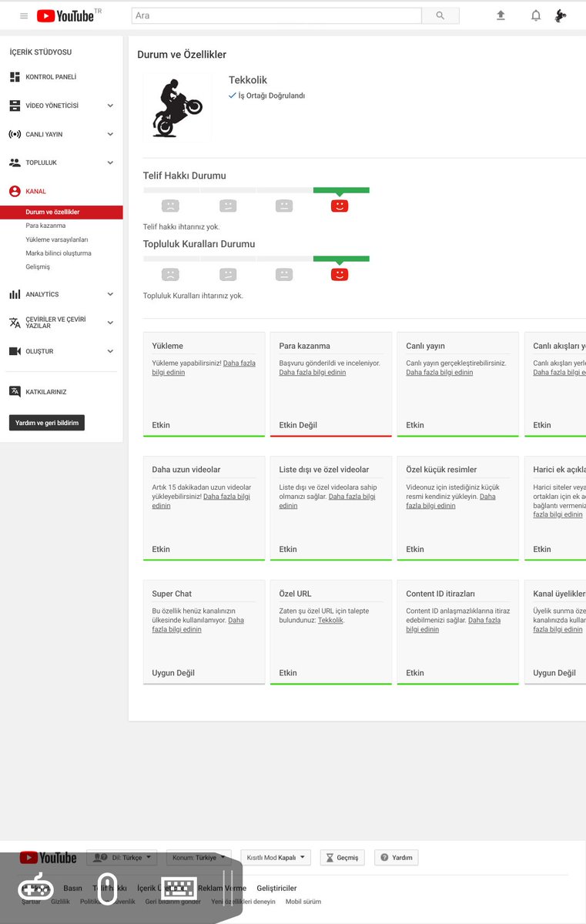Expand the Canlı Yayın section chevron
Viewport: 586px width, 924px height.
click(110, 134)
